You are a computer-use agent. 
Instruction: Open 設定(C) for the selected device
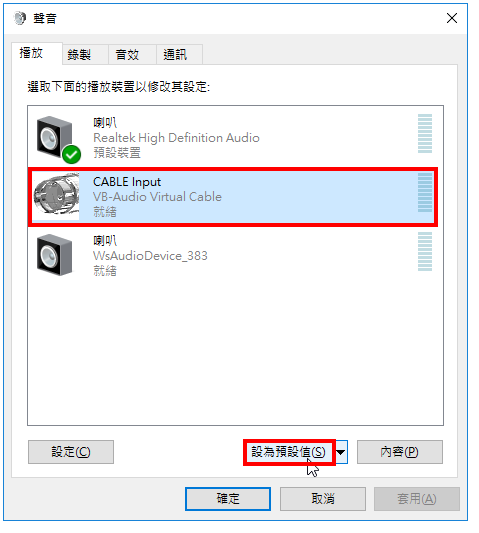point(71,452)
